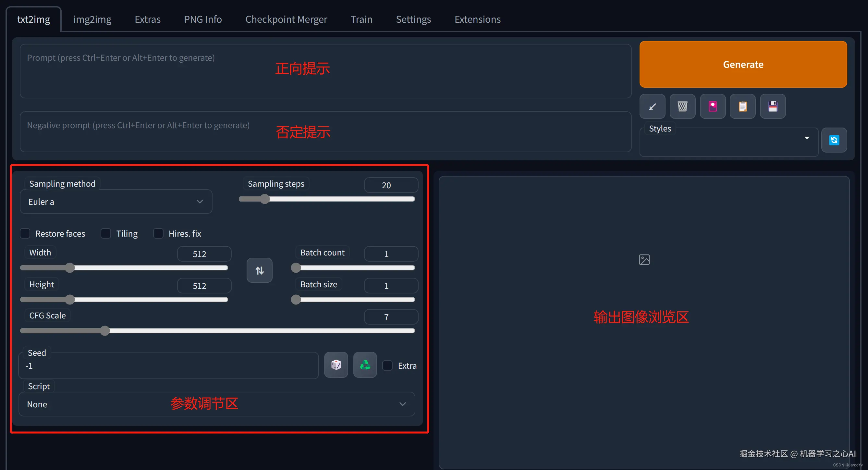Click the floppy disk save style icon
This screenshot has width=868, height=470.
pyautogui.click(x=773, y=106)
